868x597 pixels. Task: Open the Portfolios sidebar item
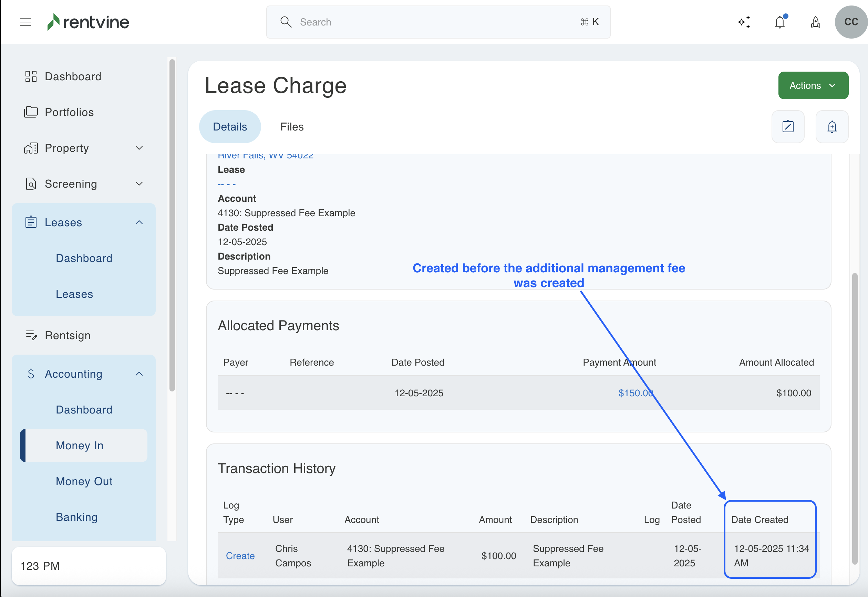click(x=69, y=112)
